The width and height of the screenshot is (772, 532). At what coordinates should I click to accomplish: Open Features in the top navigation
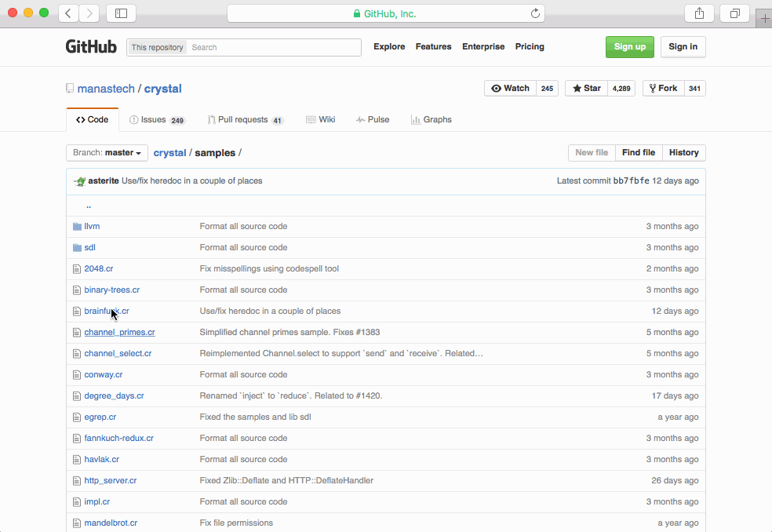coord(433,47)
